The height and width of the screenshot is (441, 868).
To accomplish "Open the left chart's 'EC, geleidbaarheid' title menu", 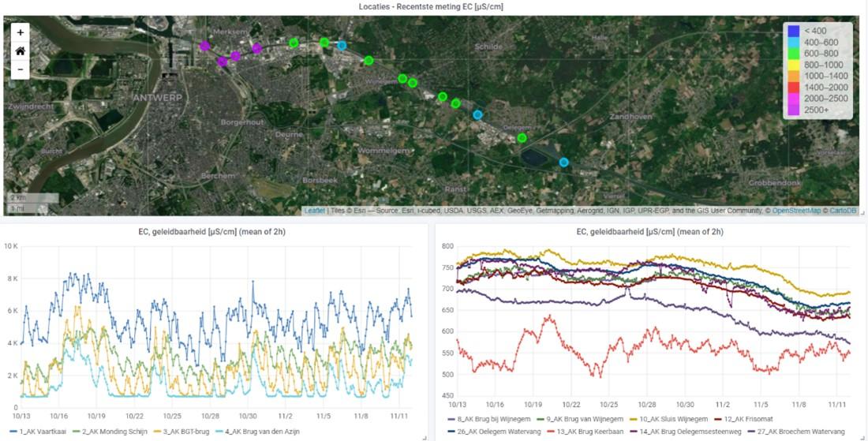I will (214, 232).
